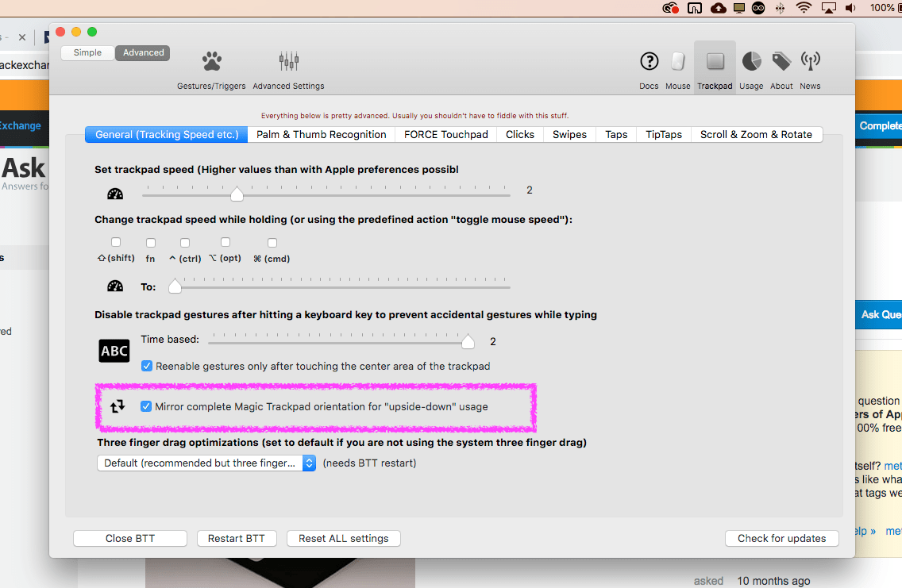
Task: Click the Wi-Fi icon in the menu bar
Action: click(x=804, y=9)
